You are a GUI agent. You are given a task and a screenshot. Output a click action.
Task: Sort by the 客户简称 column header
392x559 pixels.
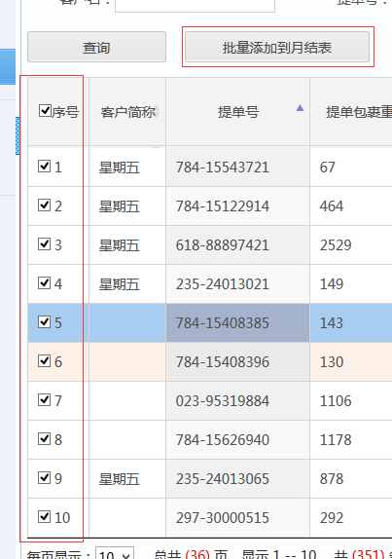(127, 112)
